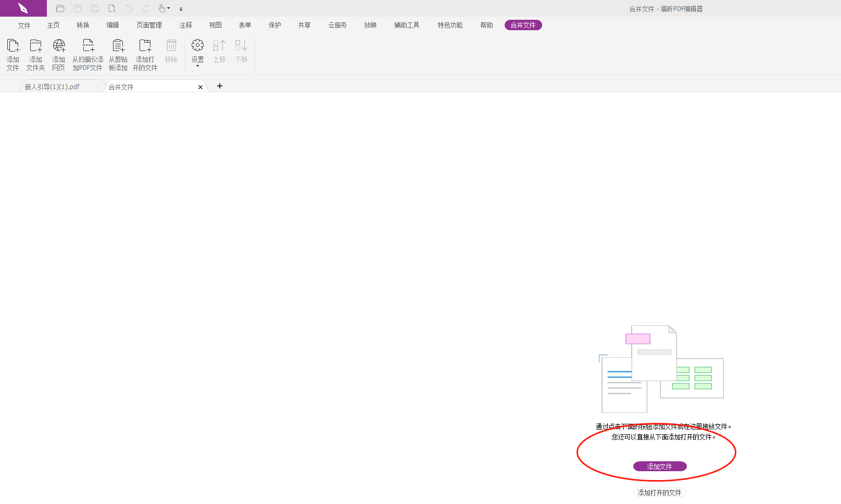Click the plus button to open new tab
Screen dimensions: 841x504
point(220,86)
